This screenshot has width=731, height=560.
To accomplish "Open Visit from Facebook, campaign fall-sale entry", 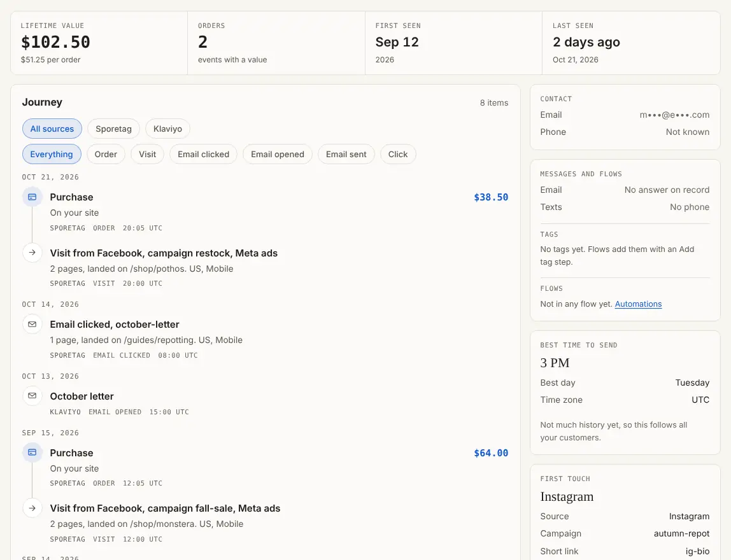I will pyautogui.click(x=165, y=508).
